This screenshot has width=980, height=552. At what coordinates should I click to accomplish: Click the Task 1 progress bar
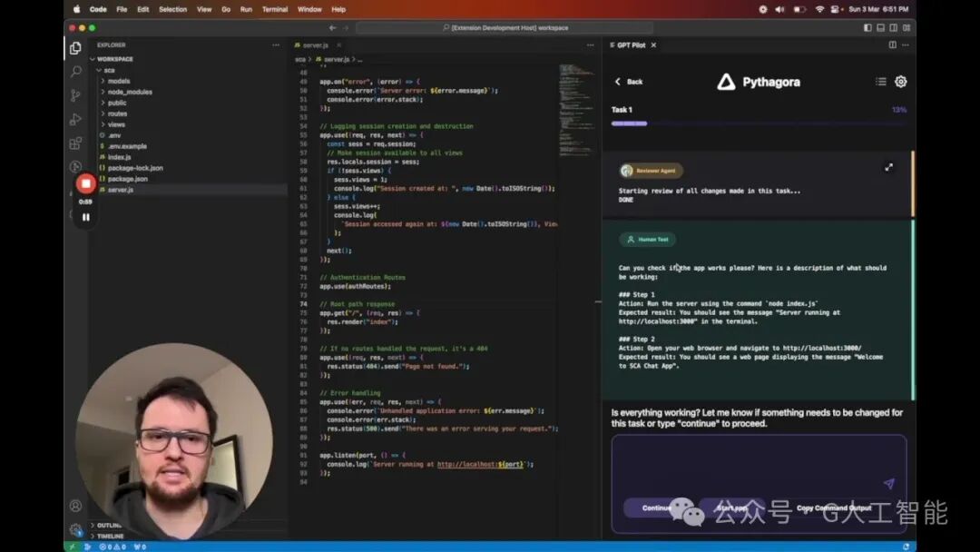tap(759, 123)
